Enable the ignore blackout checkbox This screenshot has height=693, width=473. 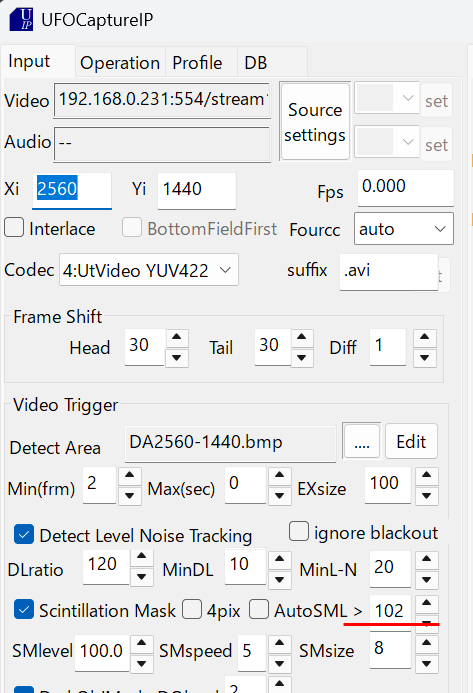(299, 531)
